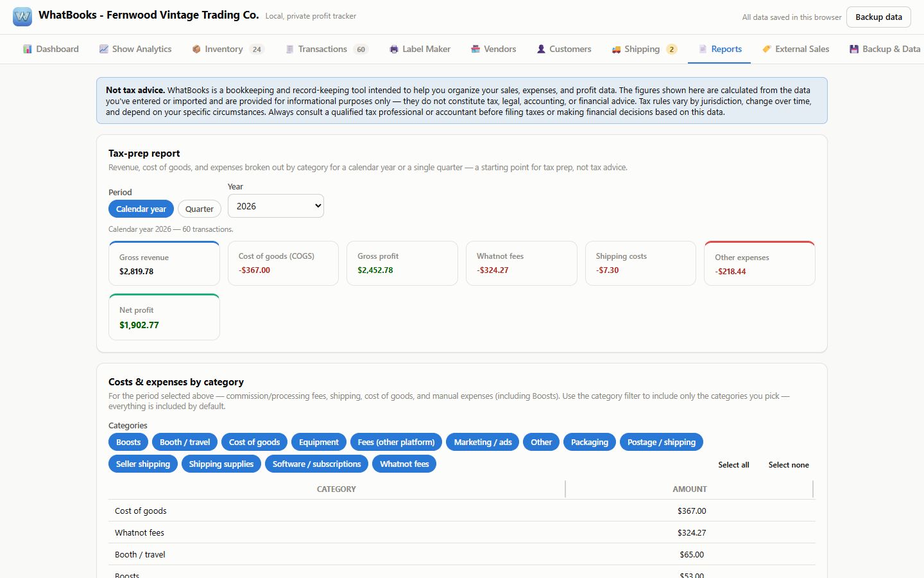924x578 pixels.
Task: Click the CATEGORY column header
Action: [336, 489]
